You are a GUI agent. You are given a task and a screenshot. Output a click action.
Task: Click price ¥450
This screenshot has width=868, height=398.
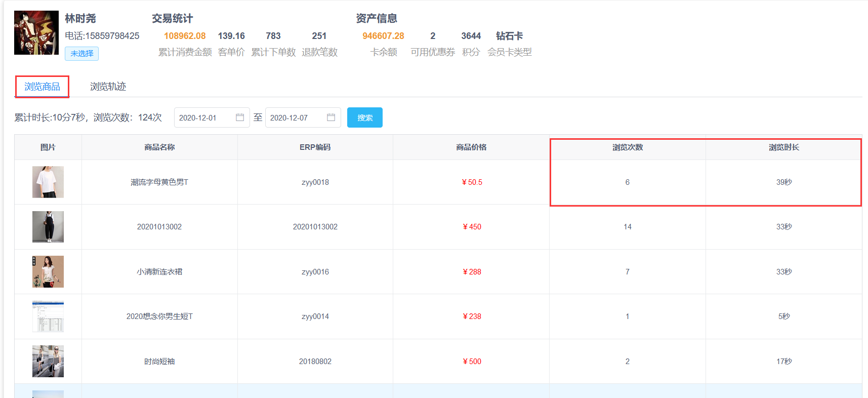pyautogui.click(x=472, y=227)
